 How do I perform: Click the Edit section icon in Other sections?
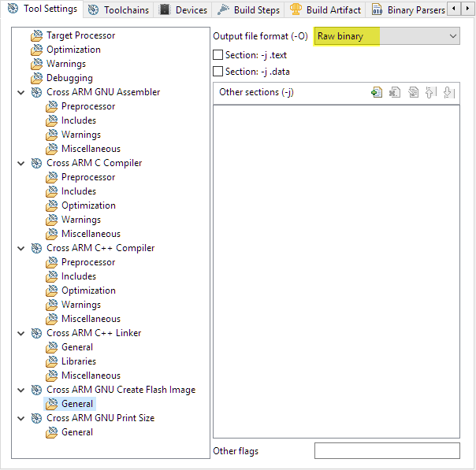click(x=413, y=92)
